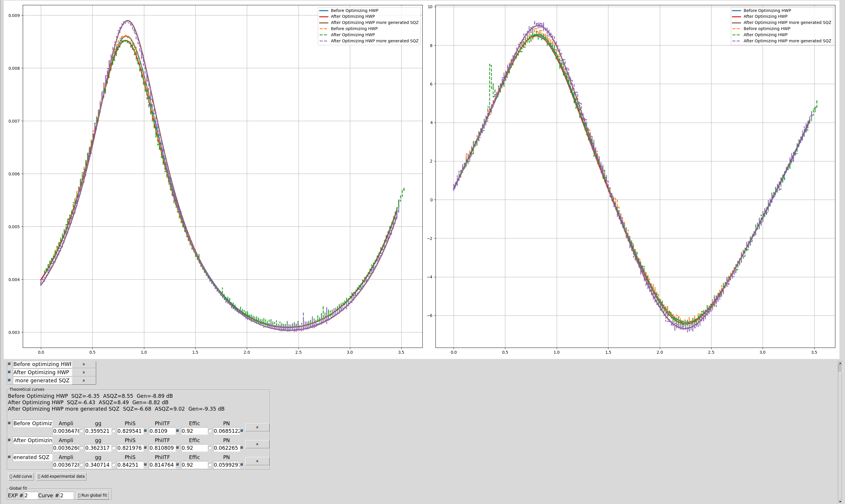Click the 'Add curve' button
The width and height of the screenshot is (845, 504).
click(x=21, y=476)
